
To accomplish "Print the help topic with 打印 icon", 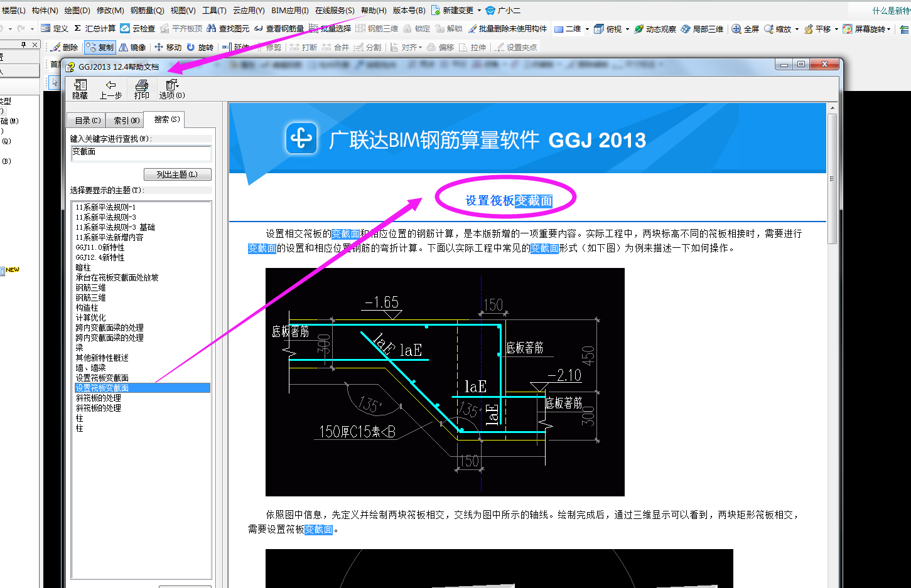I will [x=142, y=89].
